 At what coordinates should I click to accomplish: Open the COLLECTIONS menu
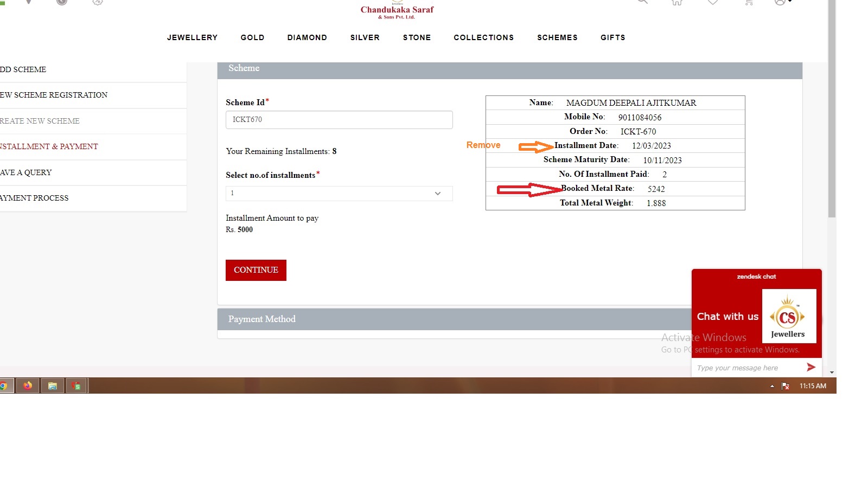[x=483, y=37]
